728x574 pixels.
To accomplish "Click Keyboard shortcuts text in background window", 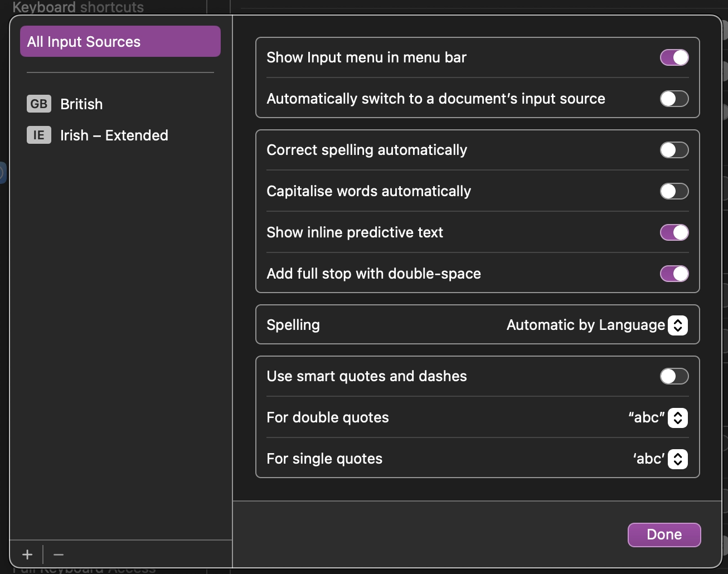I will pos(78,7).
